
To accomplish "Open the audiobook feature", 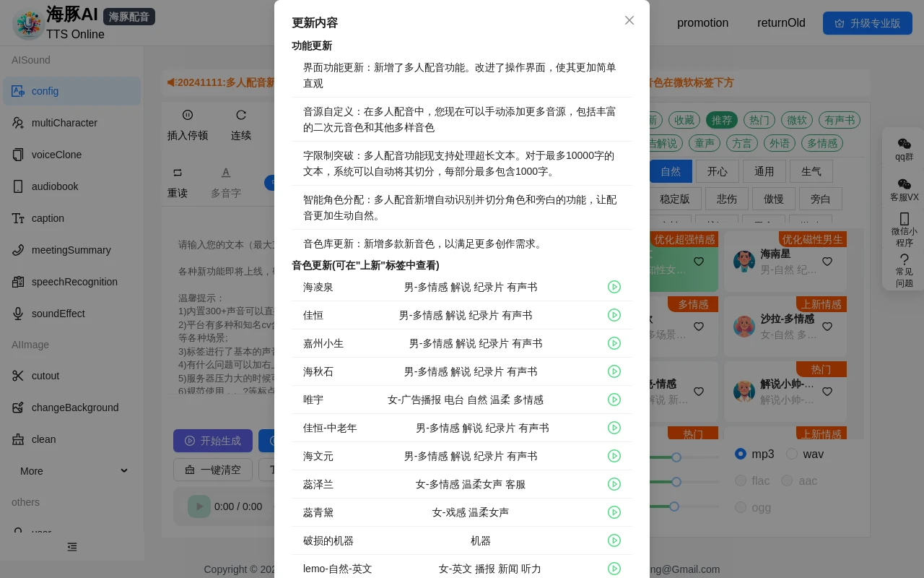I will (55, 186).
